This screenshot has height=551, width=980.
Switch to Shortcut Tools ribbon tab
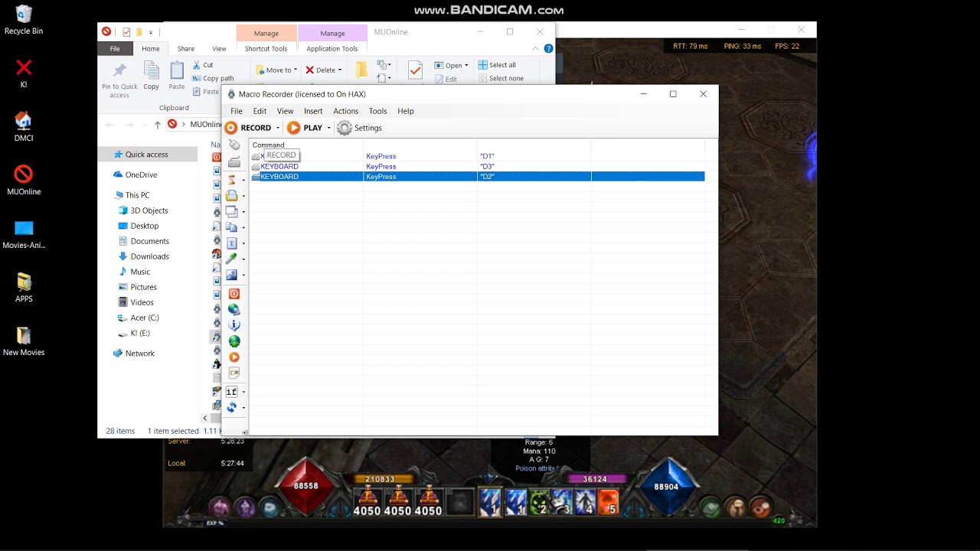266,48
